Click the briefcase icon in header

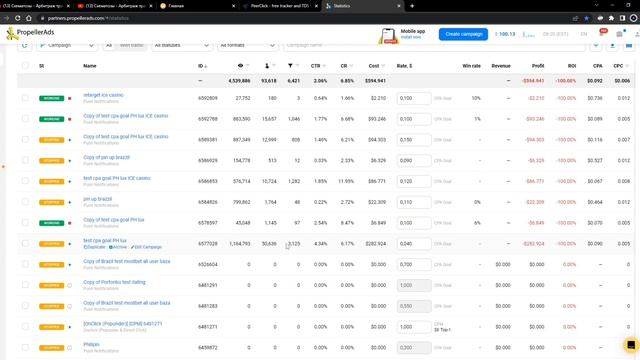[620, 34]
